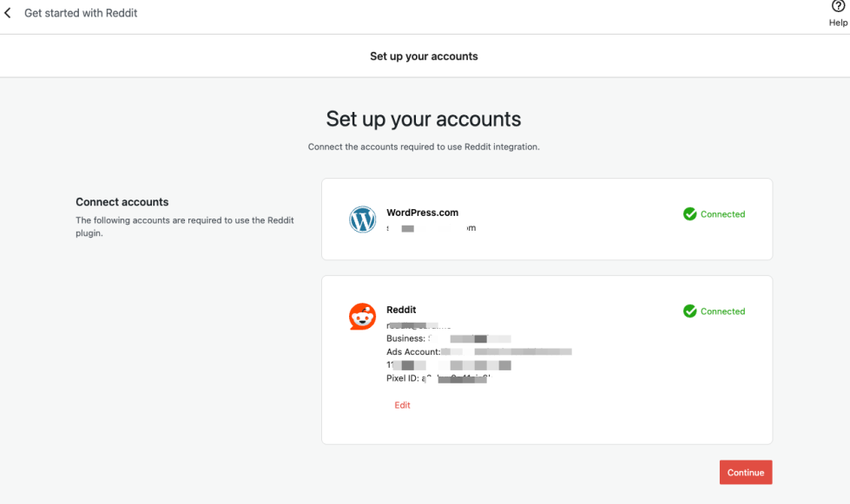
Task: Click the back chevron arrow
Action: coord(8,13)
